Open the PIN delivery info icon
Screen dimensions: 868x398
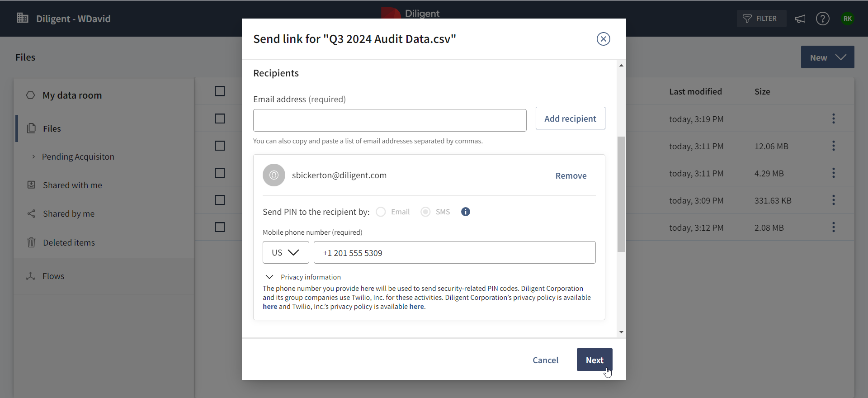pos(466,212)
